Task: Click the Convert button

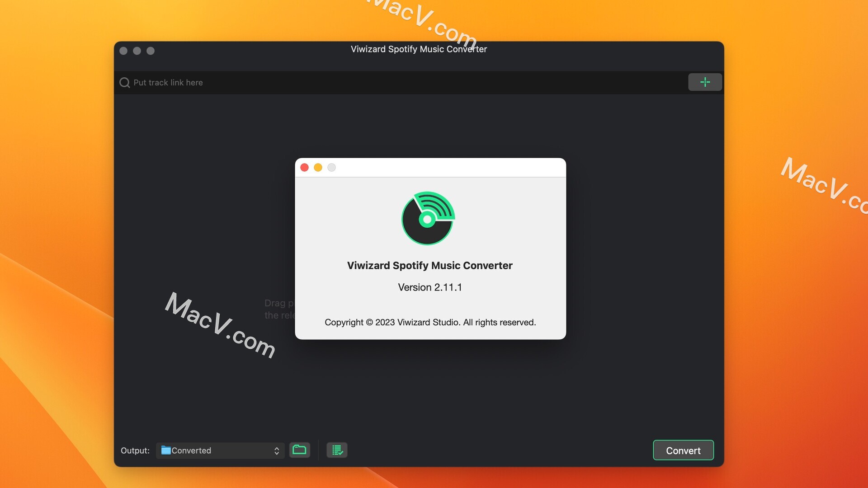Action: 683,450
